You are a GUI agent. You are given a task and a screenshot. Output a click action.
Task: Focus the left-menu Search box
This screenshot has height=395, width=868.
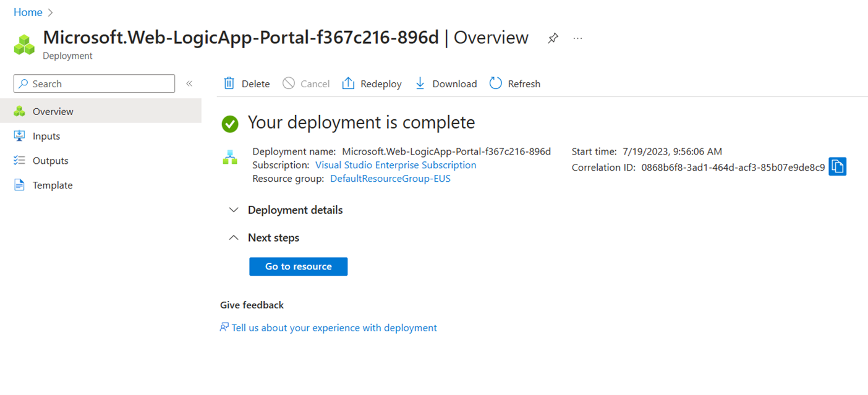(x=94, y=83)
